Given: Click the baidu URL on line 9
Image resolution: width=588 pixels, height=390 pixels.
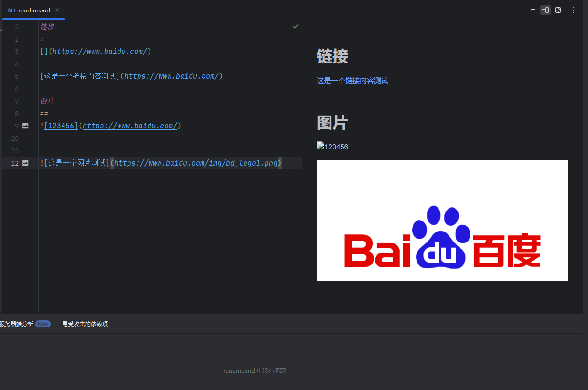Looking at the screenshot, I should [130, 126].
